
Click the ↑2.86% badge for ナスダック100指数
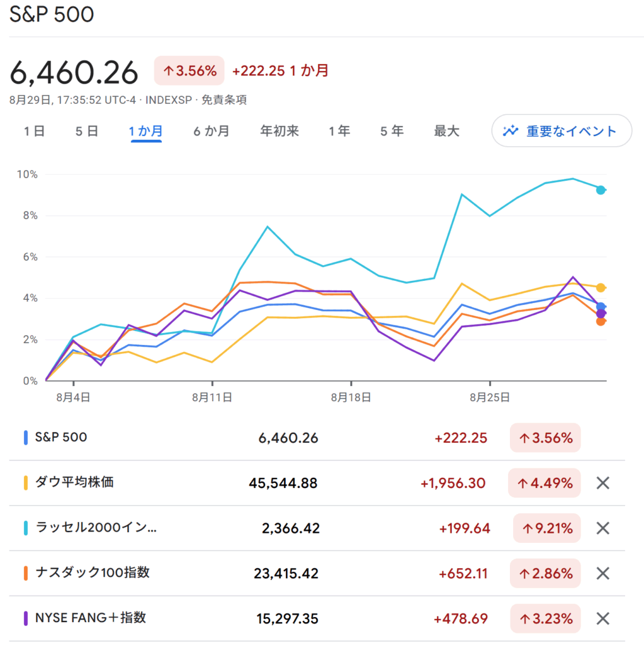[x=545, y=573]
